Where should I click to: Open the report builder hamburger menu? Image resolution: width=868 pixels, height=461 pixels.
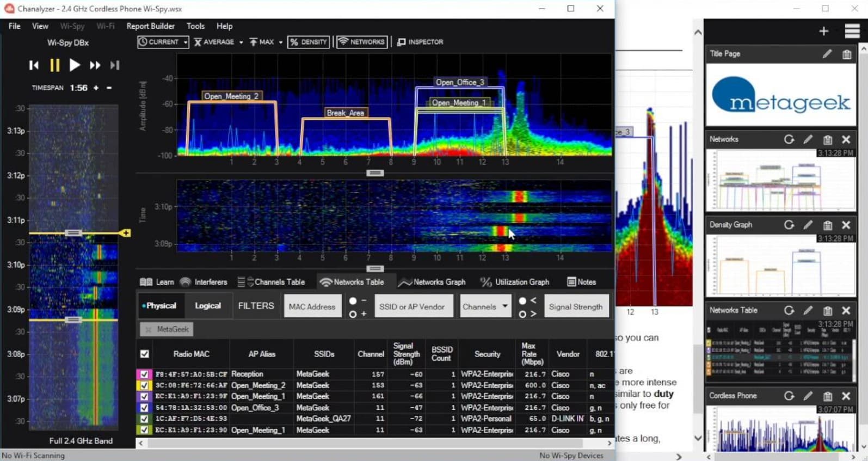coord(852,32)
